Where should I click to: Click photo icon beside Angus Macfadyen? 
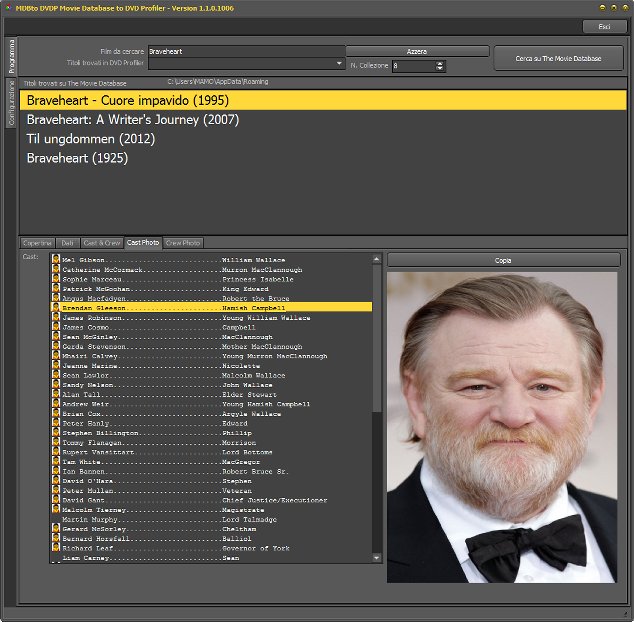(x=56, y=298)
